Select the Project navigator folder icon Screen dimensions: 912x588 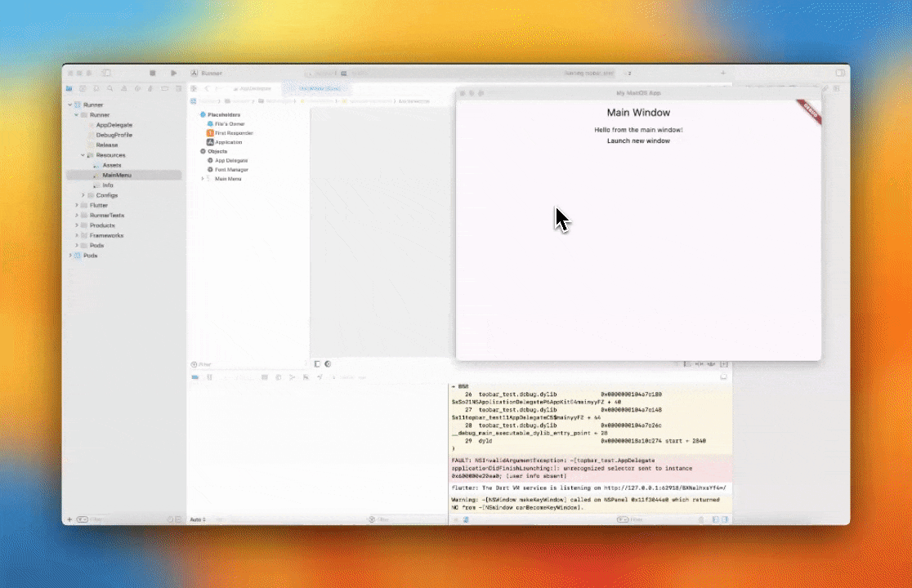click(69, 89)
